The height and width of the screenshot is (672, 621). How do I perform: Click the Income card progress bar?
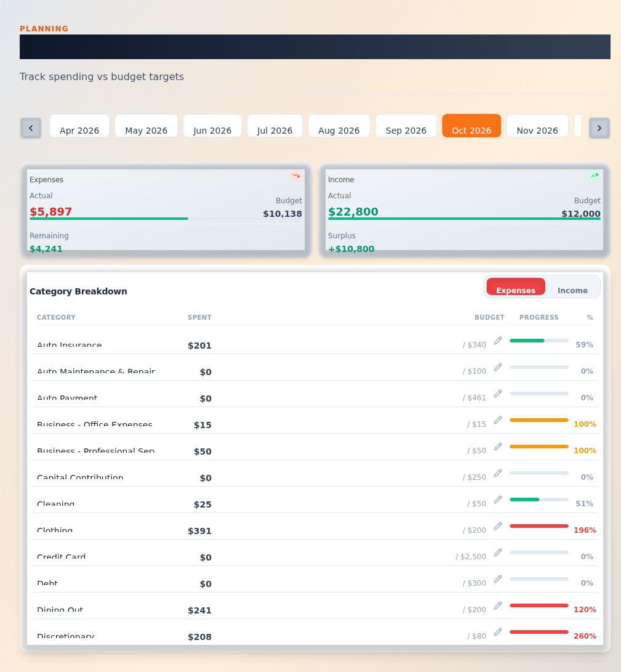(464, 219)
